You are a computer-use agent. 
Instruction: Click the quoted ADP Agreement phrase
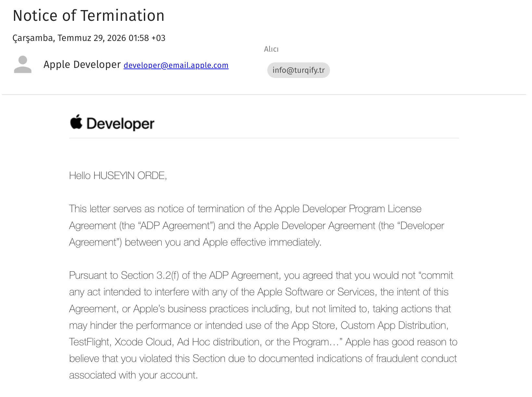pyautogui.click(x=177, y=225)
